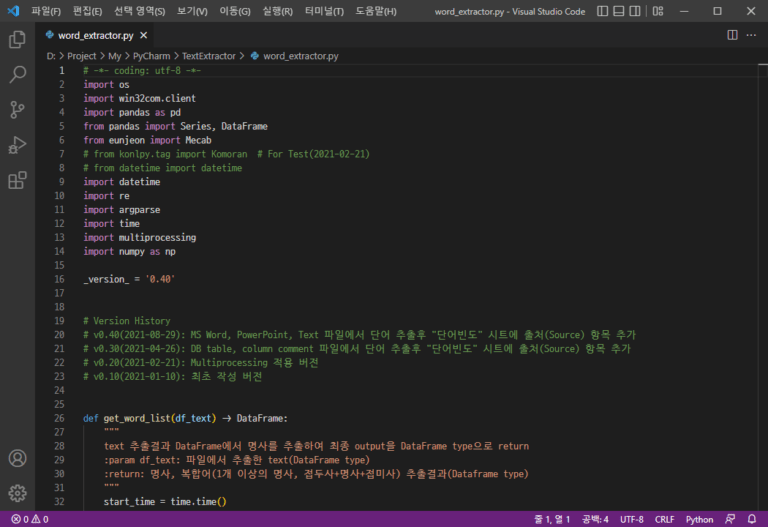The image size is (768, 527).
Task: Open the Accounts menu icon
Action: click(x=17, y=458)
